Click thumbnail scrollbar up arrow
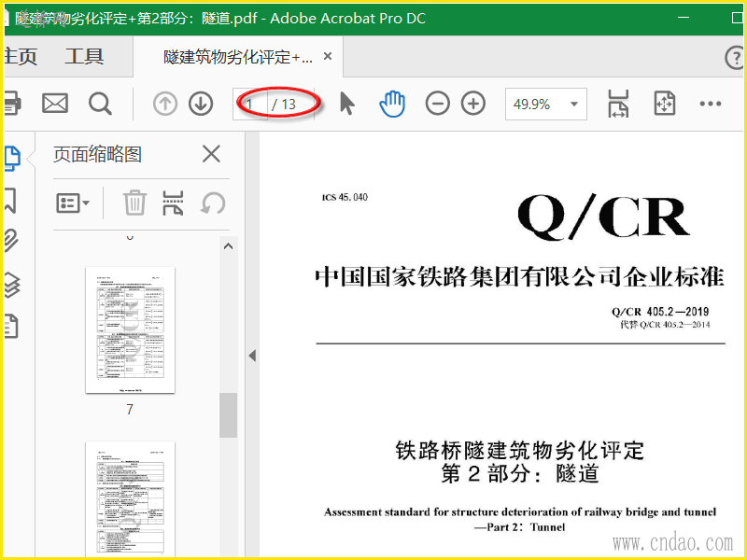Image resolution: width=747 pixels, height=560 pixels. click(x=228, y=246)
